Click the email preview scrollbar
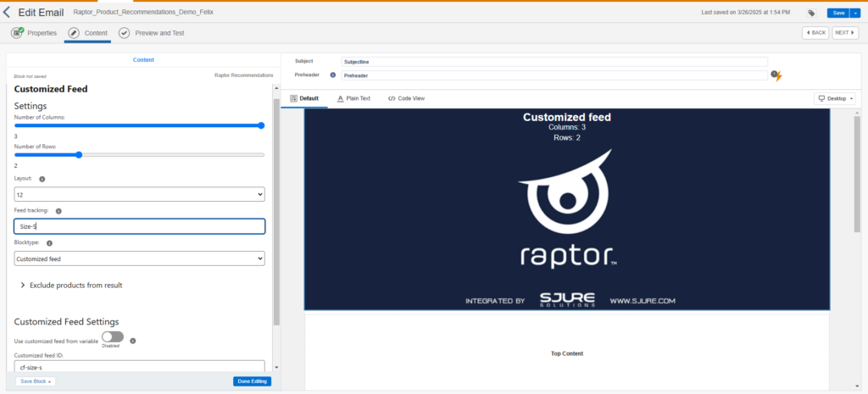The height and width of the screenshot is (394, 868). point(857,175)
